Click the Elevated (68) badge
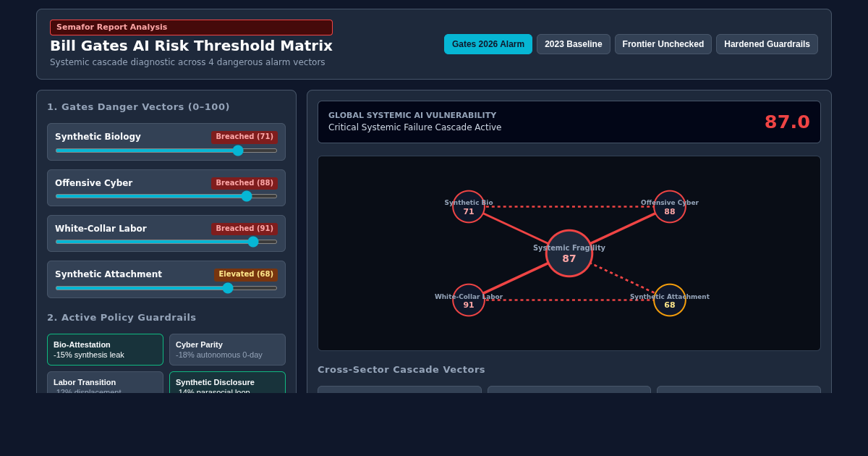 tap(246, 274)
